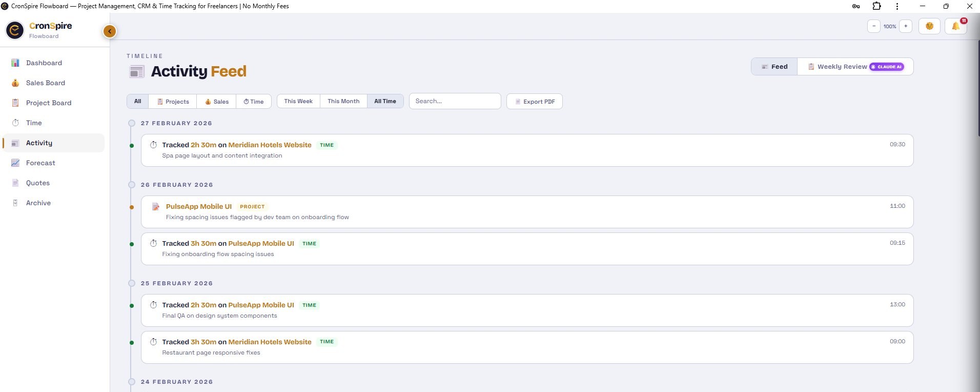Screen dimensions: 980x392
Task: Click the Dashboard chart icon
Action: tap(15, 63)
